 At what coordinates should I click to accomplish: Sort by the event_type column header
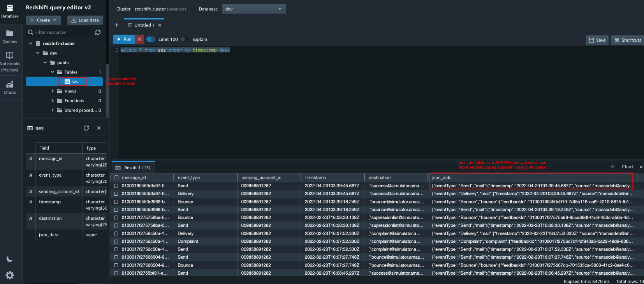pyautogui.click(x=205, y=177)
